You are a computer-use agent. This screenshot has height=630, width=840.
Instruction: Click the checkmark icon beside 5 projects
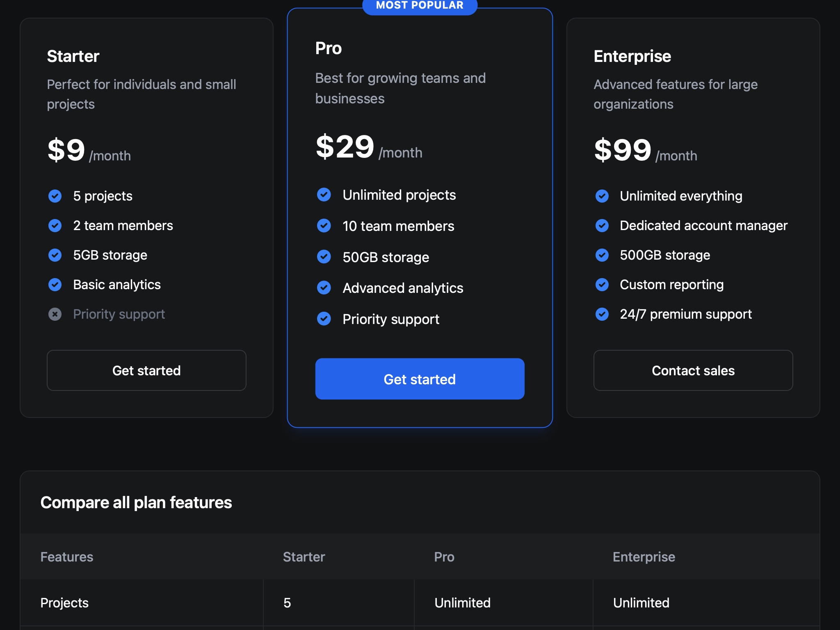point(55,196)
